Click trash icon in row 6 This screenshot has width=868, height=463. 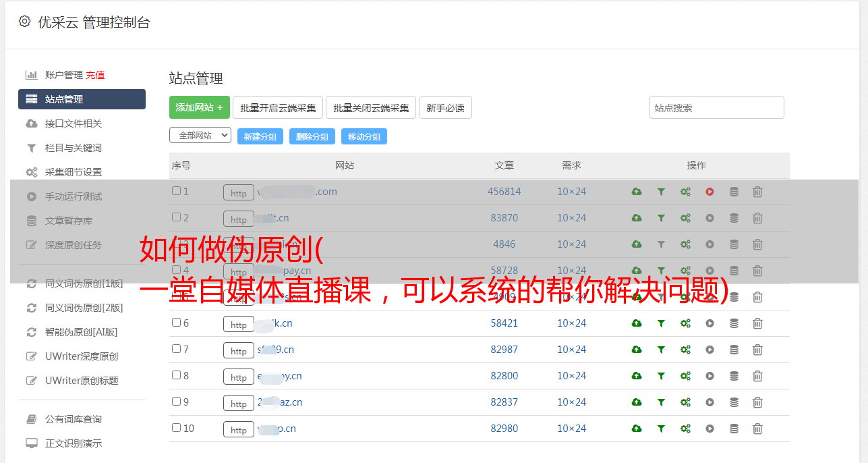(757, 323)
